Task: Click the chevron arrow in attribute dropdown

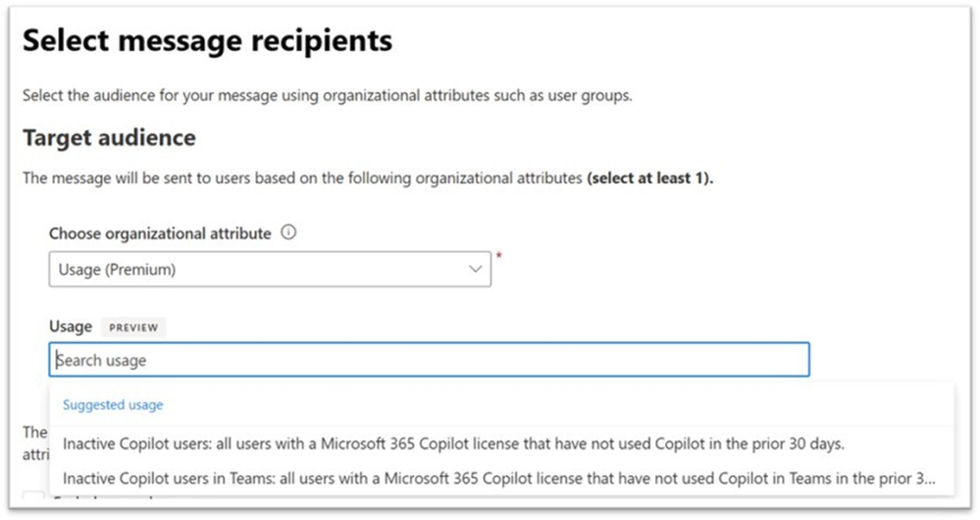Action: [x=476, y=270]
